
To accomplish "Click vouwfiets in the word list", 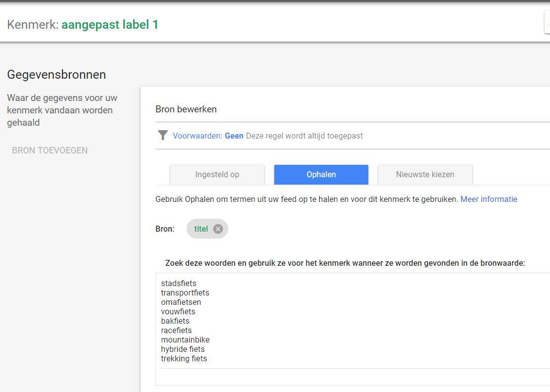I will click(x=178, y=312).
